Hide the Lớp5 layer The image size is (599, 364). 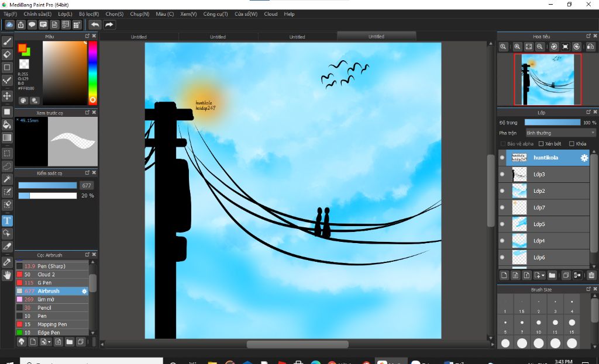coord(502,224)
